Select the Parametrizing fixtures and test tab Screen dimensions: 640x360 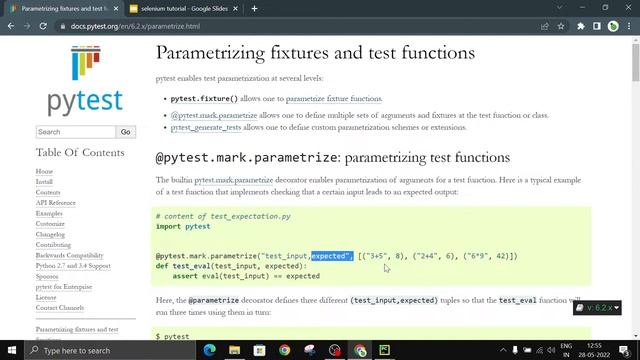coord(64,9)
